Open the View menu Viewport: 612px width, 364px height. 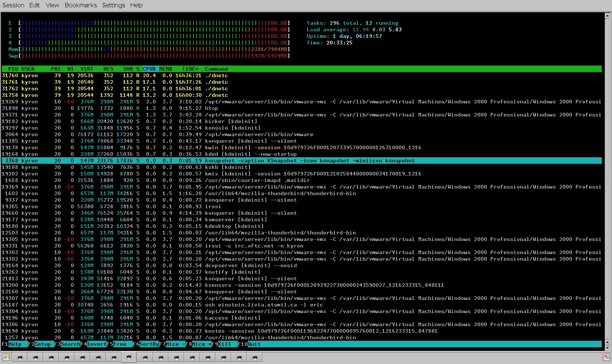(52, 5)
